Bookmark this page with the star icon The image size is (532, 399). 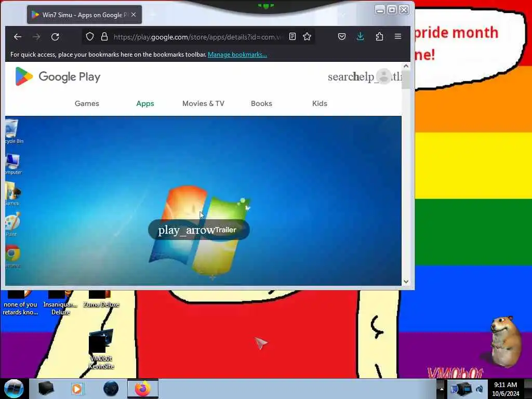pos(307,37)
